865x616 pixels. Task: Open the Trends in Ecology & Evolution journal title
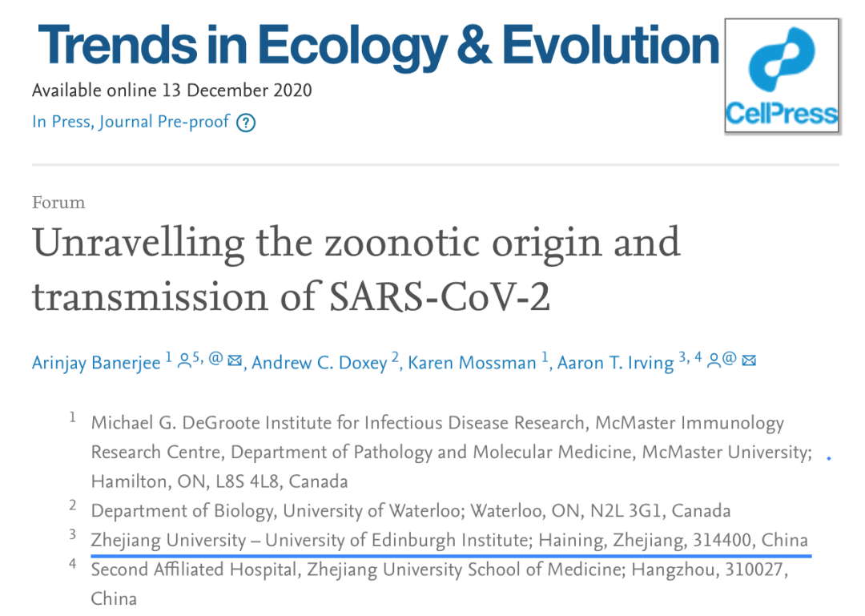click(378, 45)
